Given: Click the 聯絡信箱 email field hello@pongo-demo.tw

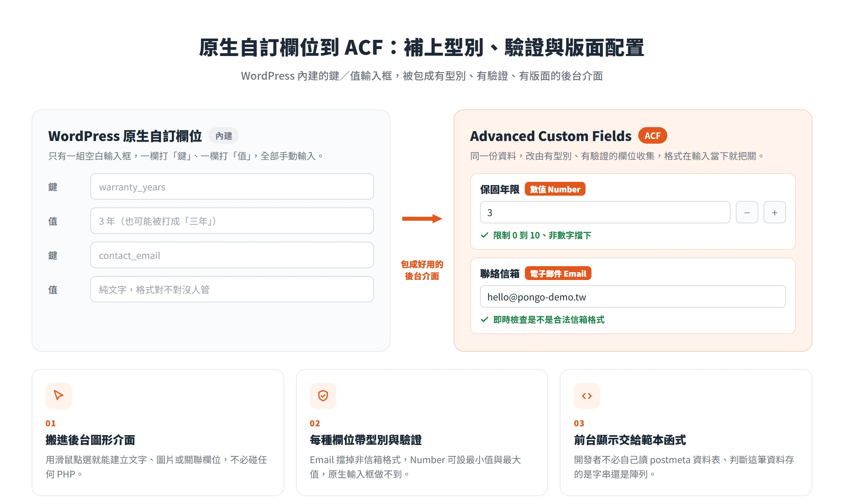Looking at the screenshot, I should 633,296.
